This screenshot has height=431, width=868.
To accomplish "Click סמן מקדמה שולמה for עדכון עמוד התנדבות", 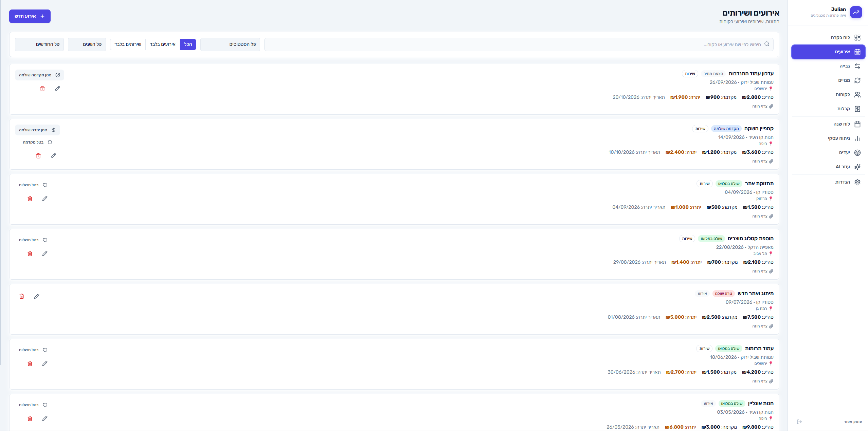I will (39, 75).
